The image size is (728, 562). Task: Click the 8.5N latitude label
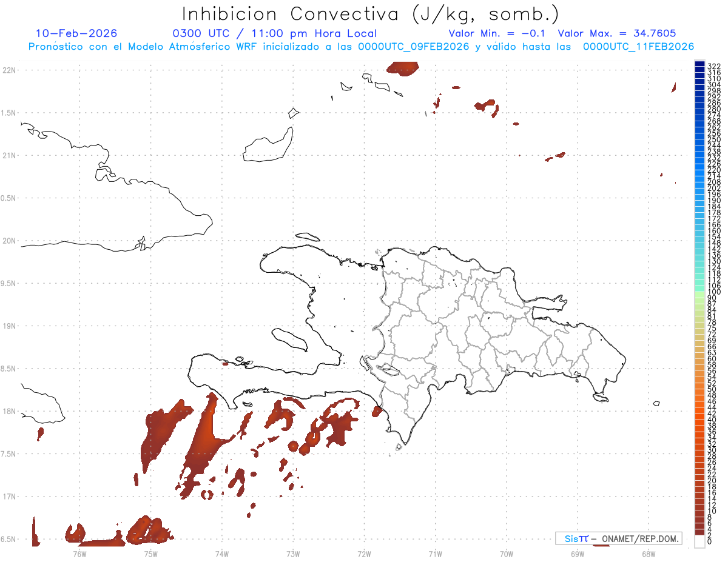point(8,369)
